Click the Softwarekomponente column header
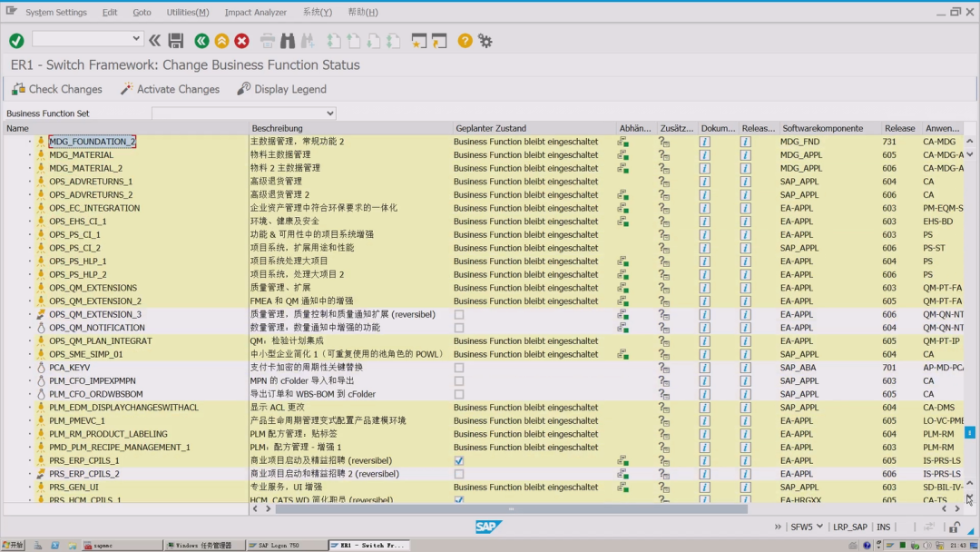 [829, 128]
